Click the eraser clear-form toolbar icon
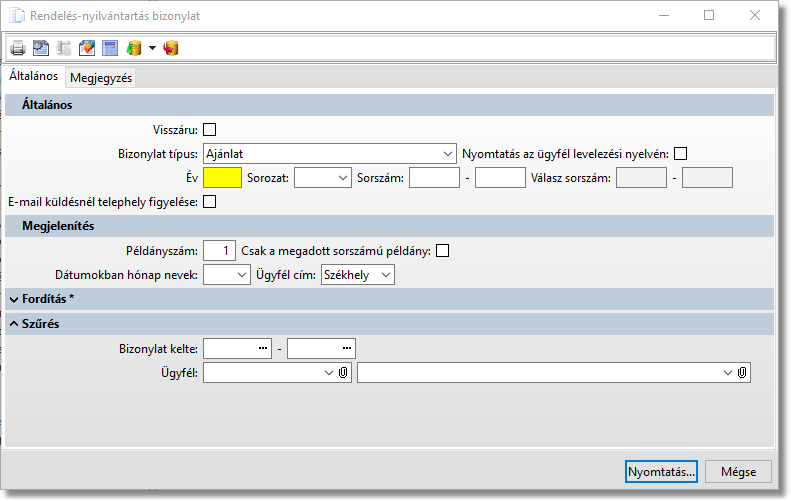The image size is (791, 502). point(87,48)
